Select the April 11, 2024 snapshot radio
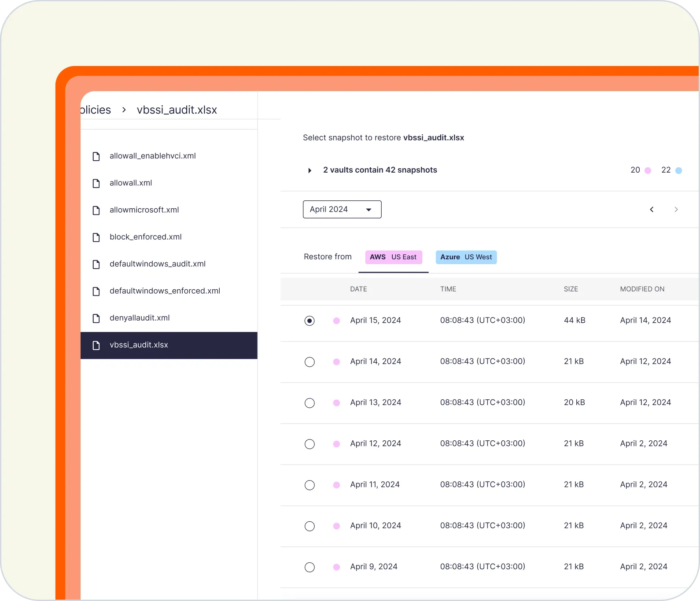Viewport: 700px width, 601px height. tap(309, 485)
